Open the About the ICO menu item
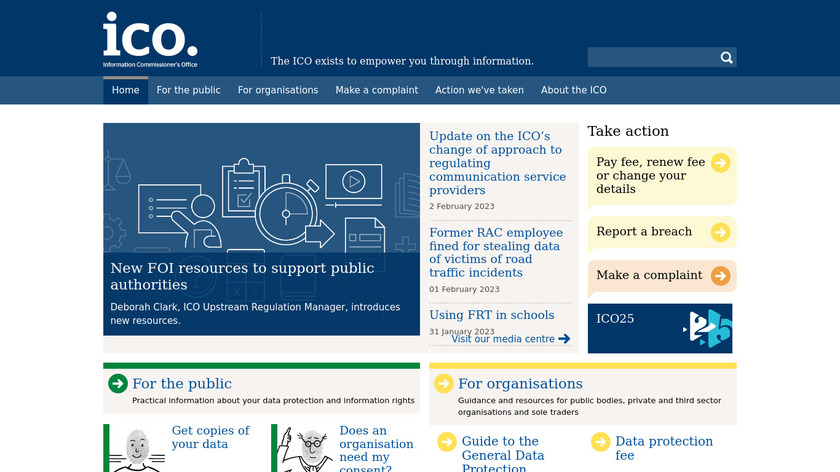 [574, 90]
